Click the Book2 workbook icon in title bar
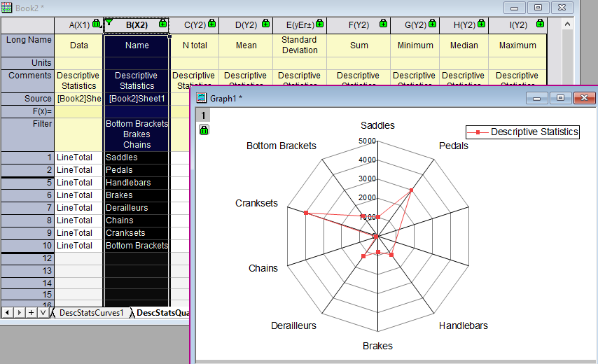This screenshot has height=364, width=598. (8, 8)
